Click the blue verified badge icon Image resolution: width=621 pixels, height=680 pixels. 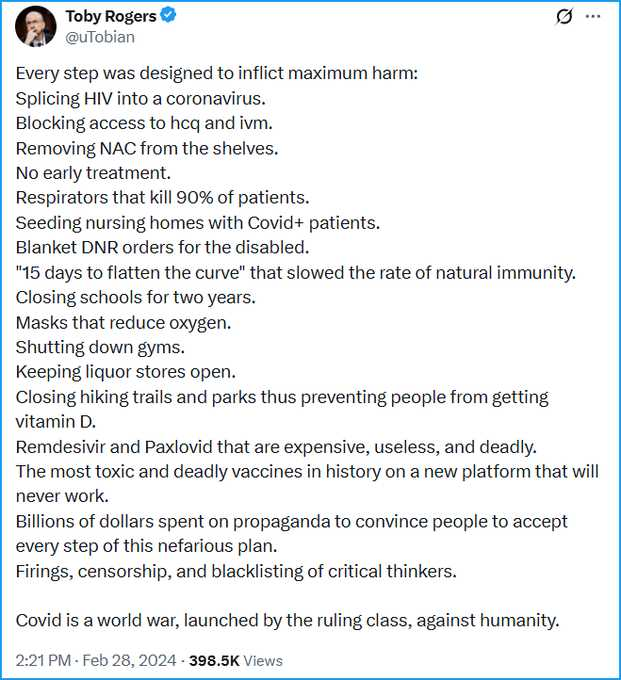(x=168, y=16)
